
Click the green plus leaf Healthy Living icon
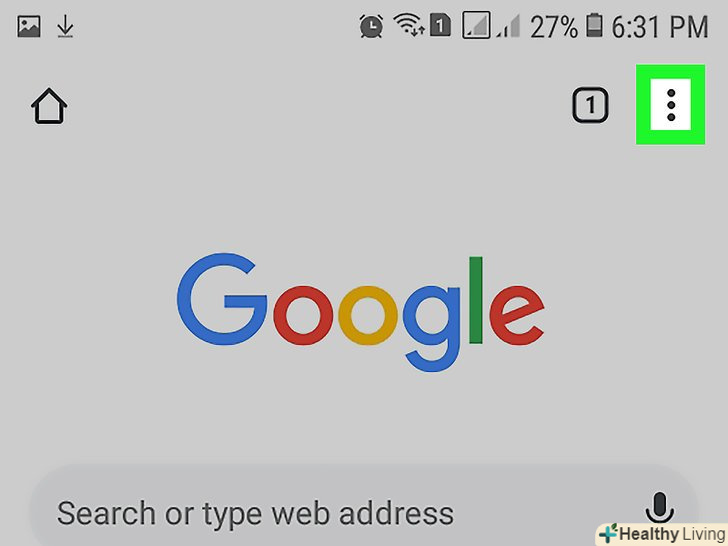click(x=608, y=533)
